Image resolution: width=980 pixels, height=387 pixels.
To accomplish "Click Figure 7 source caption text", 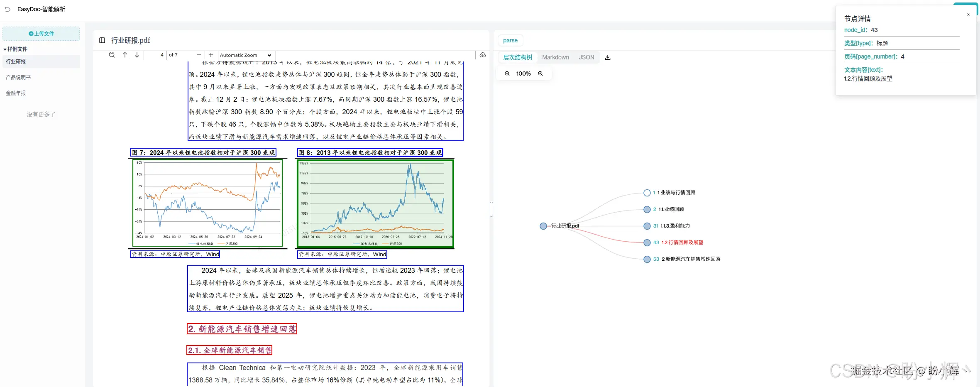I will [175, 254].
